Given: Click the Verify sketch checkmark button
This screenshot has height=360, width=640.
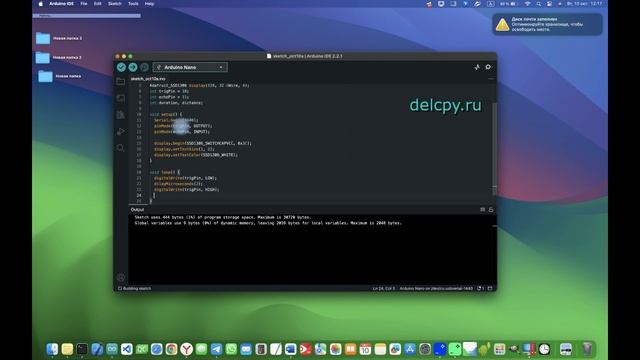Looking at the screenshot, I should coord(121,67).
